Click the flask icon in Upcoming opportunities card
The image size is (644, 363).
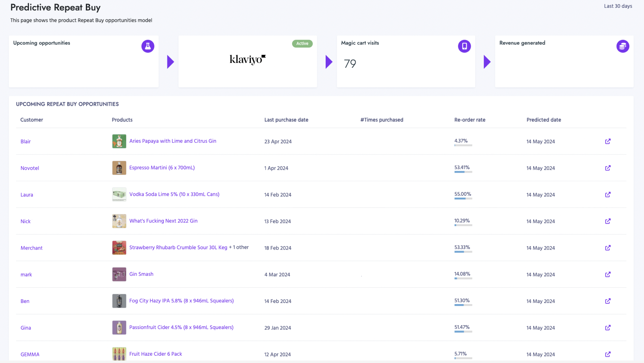click(148, 46)
